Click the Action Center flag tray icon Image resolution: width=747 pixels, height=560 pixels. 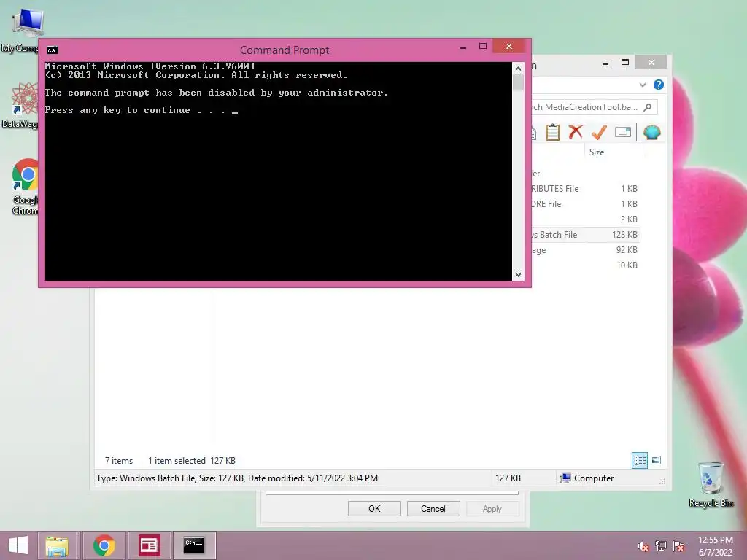(678, 546)
